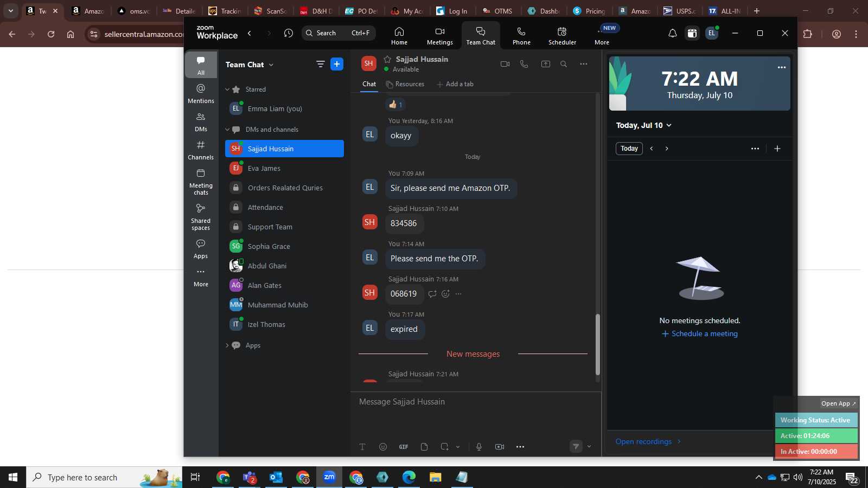
Task: Open Eva James chat
Action: [x=284, y=169]
